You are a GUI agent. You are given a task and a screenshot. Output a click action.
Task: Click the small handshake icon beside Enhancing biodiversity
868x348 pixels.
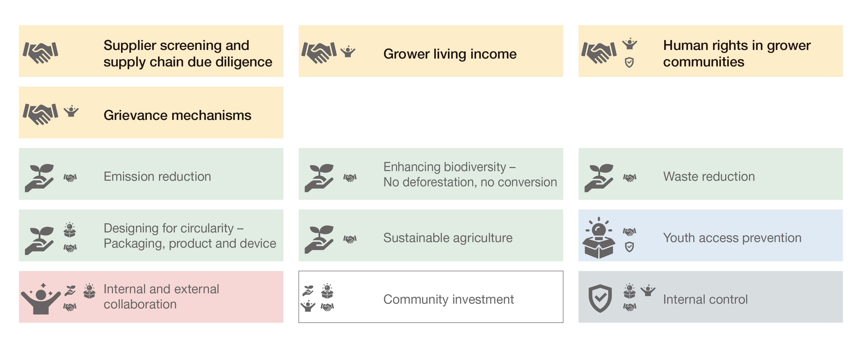(x=350, y=177)
